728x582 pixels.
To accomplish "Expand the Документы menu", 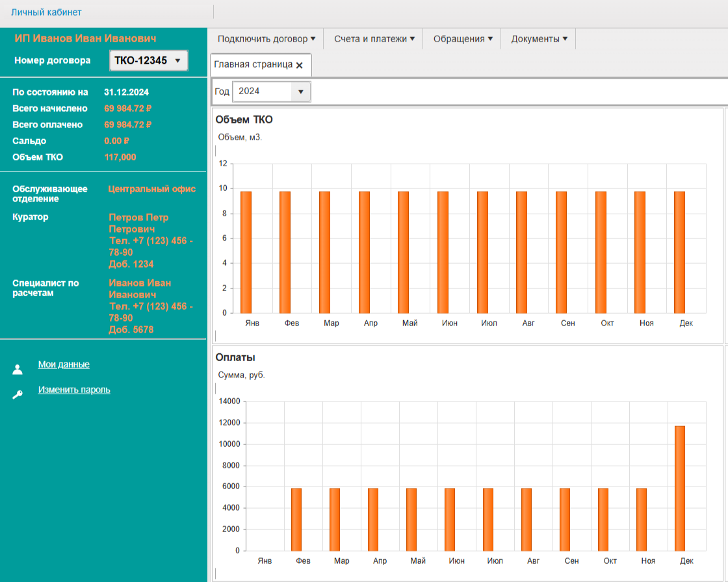I will point(539,39).
